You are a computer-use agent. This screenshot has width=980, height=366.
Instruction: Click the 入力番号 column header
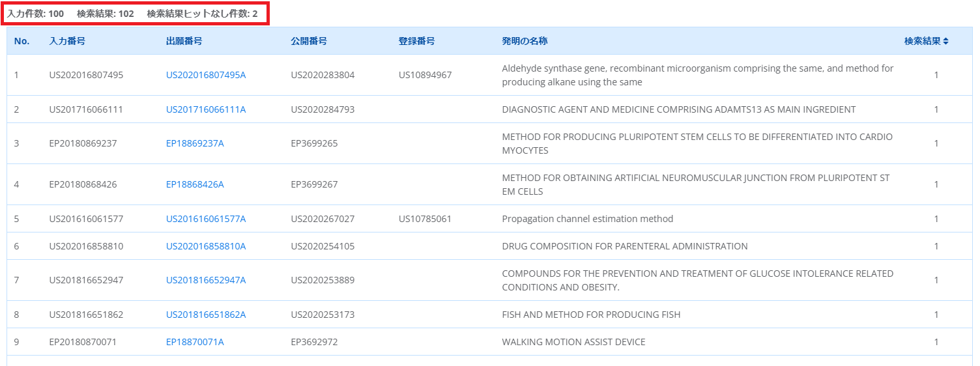(x=67, y=41)
